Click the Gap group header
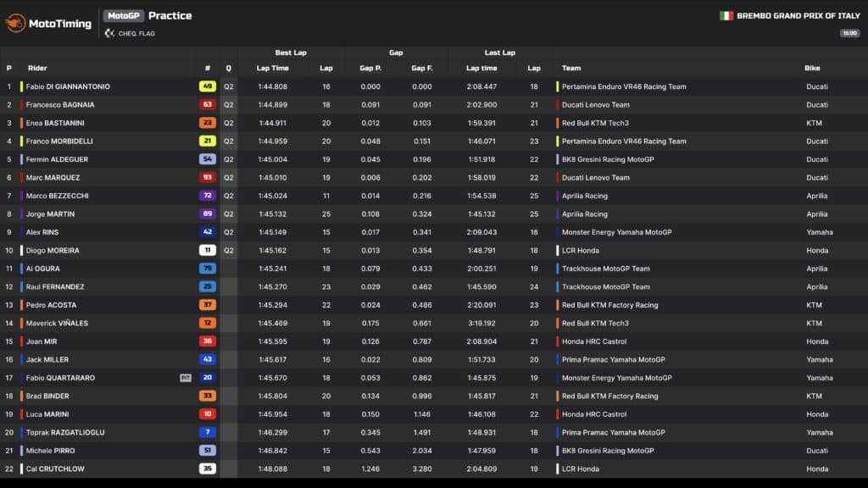The width and height of the screenshot is (868, 488). [x=396, y=53]
